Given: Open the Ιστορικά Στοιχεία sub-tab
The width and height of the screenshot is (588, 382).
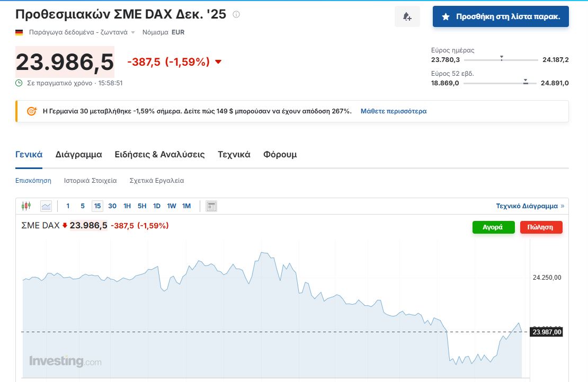Looking at the screenshot, I should tap(90, 181).
